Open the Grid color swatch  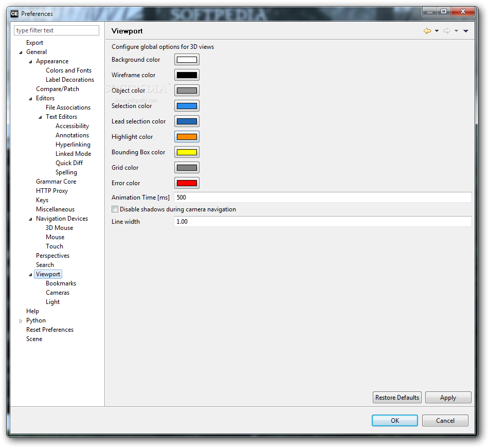pyautogui.click(x=187, y=168)
